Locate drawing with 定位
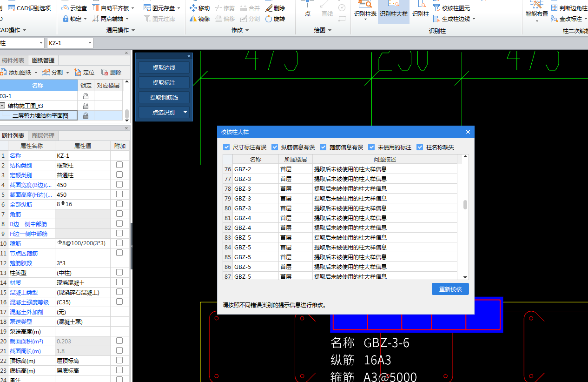The height and width of the screenshot is (382, 588). tap(84, 72)
